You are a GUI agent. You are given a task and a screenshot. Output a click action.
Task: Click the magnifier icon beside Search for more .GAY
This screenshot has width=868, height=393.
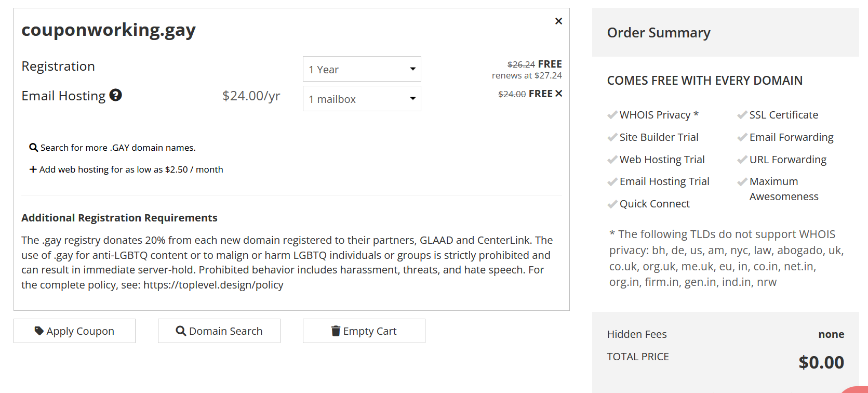pos(34,148)
